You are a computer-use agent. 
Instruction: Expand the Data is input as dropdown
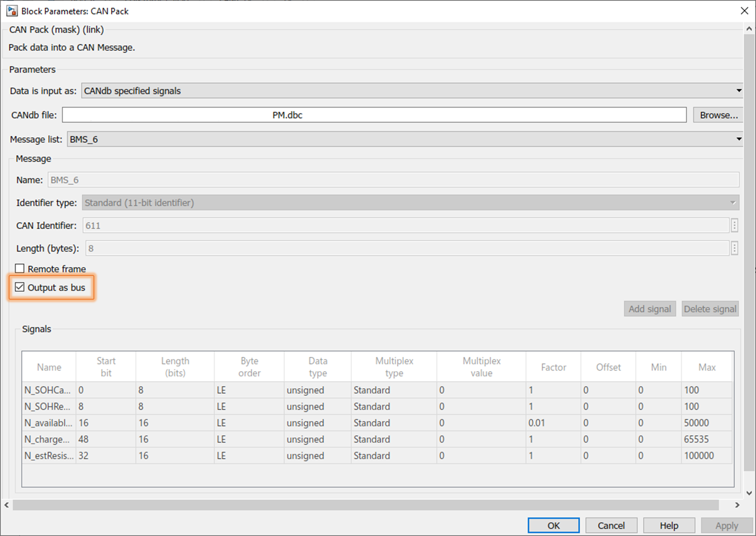coord(412,91)
